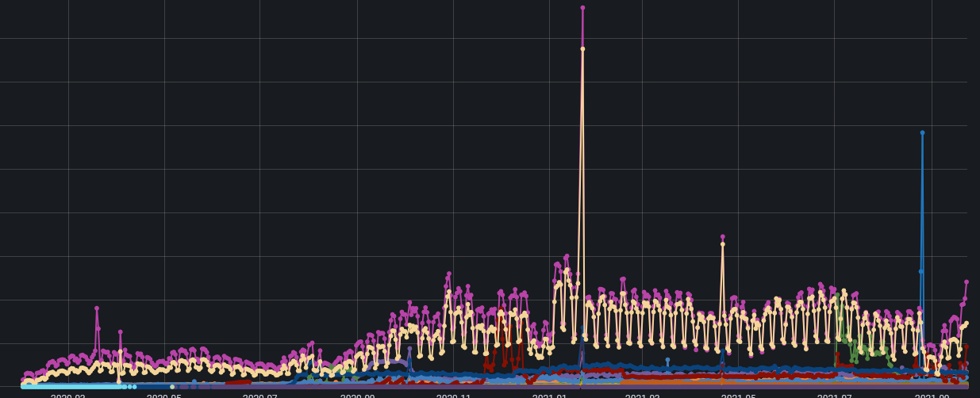Click the 2020-11 x-axis label

click(x=453, y=396)
